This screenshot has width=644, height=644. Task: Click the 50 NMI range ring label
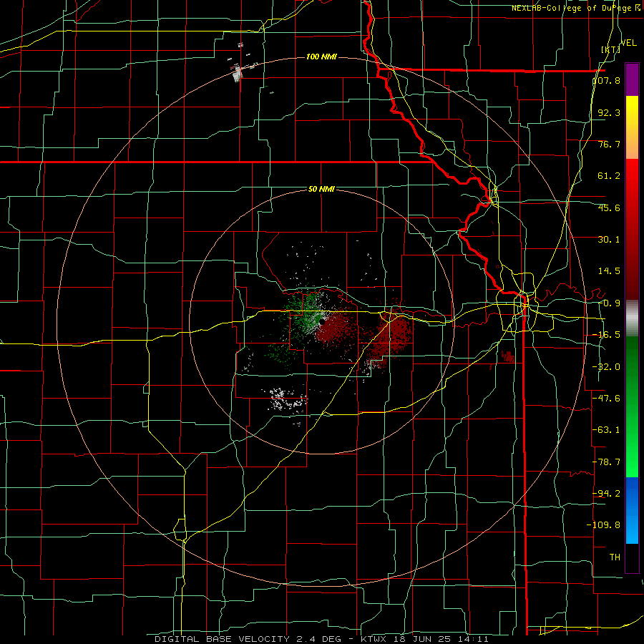pyautogui.click(x=321, y=190)
